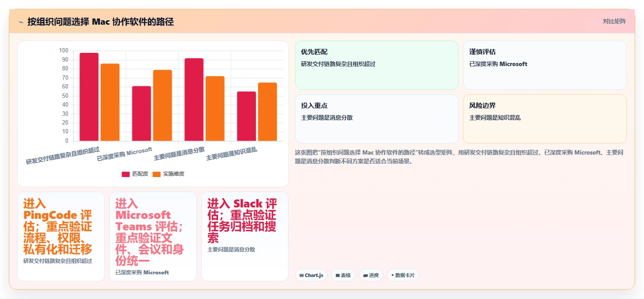Click the y-axis value 80
The image size is (644, 299).
click(65, 69)
